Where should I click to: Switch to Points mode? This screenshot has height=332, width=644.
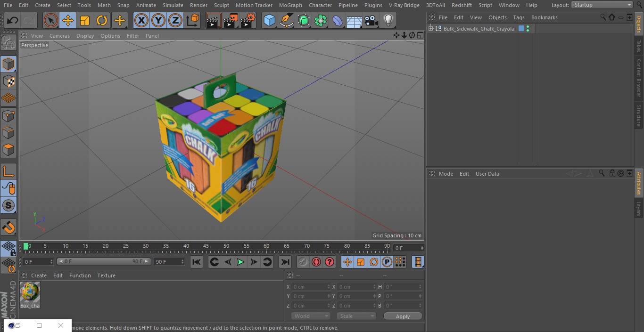8,115
